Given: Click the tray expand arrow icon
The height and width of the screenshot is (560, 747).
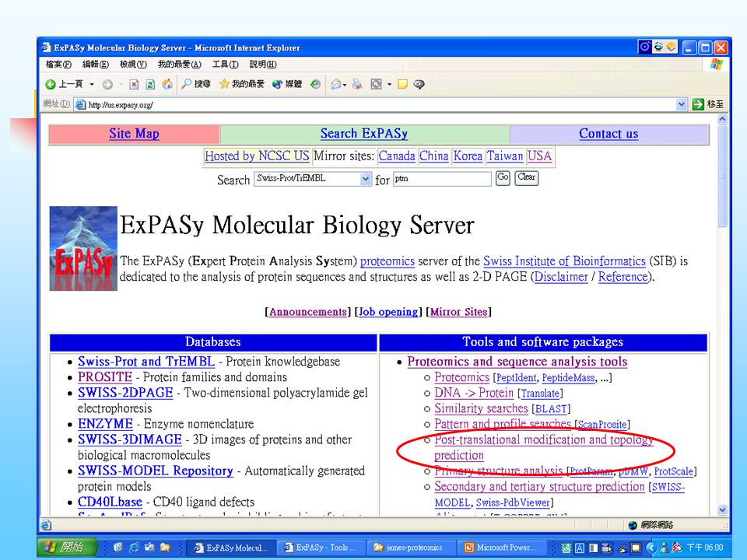Looking at the screenshot, I should point(652,548).
